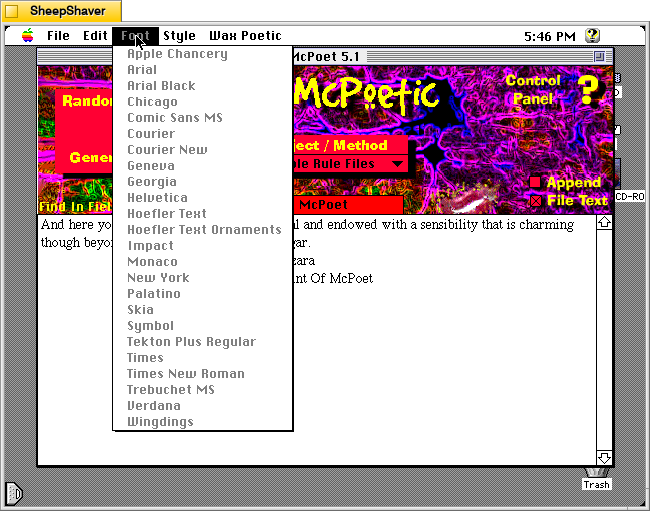The width and height of the screenshot is (650, 511).
Task: Click the text line ending 'that is charming'
Action: (433, 224)
